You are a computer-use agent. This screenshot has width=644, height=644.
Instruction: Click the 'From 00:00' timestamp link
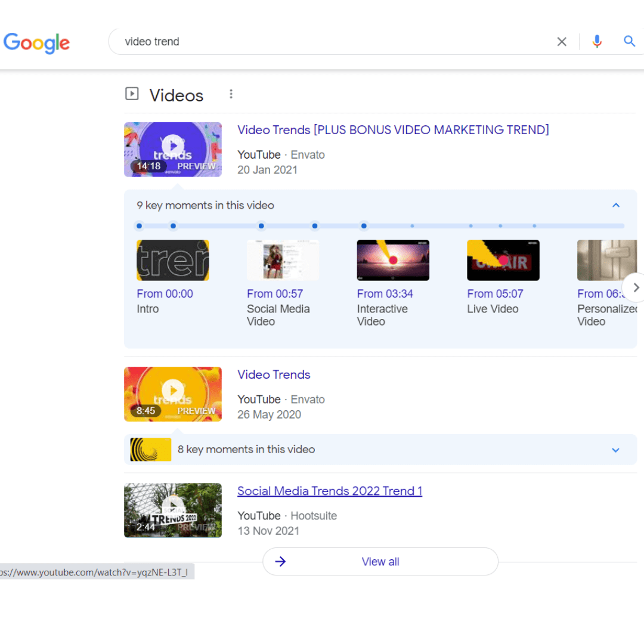pyautogui.click(x=165, y=294)
